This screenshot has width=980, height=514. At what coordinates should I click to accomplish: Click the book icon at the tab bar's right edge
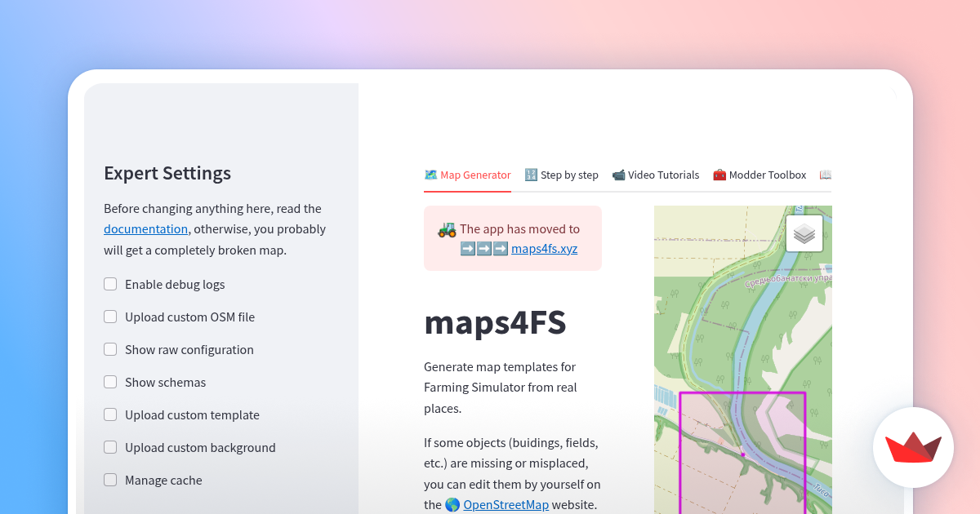tap(825, 174)
